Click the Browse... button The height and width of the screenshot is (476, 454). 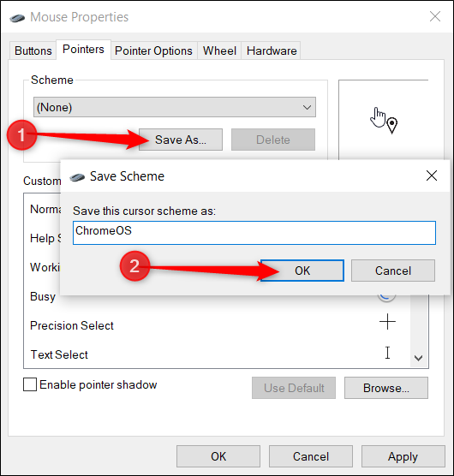coord(386,388)
